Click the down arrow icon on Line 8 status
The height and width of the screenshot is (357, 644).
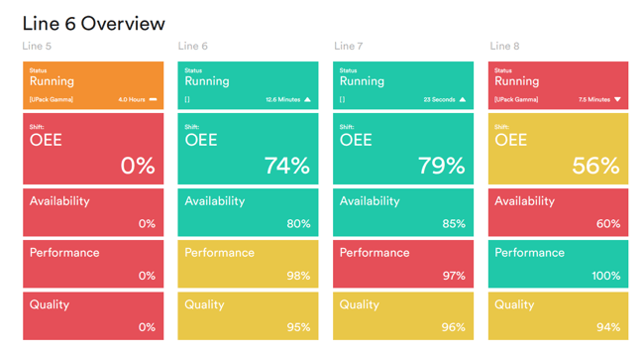617,99
